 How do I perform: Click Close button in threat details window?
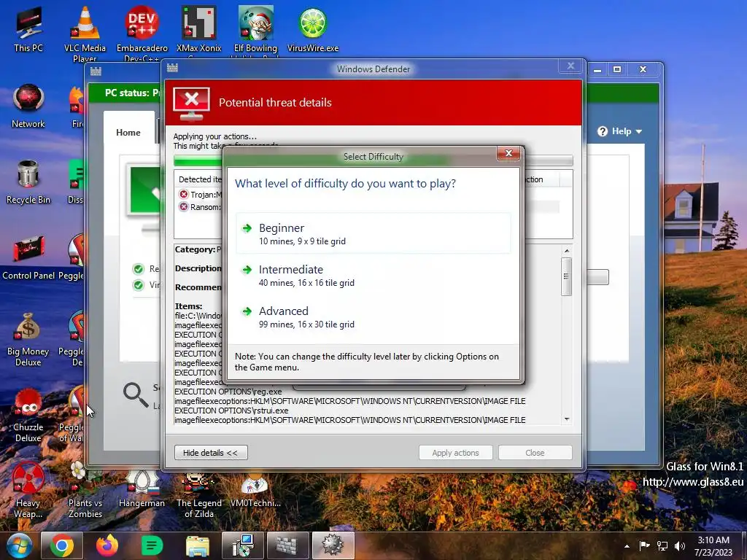(535, 452)
